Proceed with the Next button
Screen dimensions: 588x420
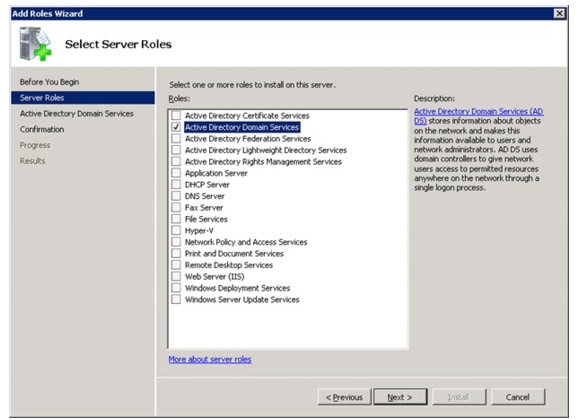[x=400, y=397]
